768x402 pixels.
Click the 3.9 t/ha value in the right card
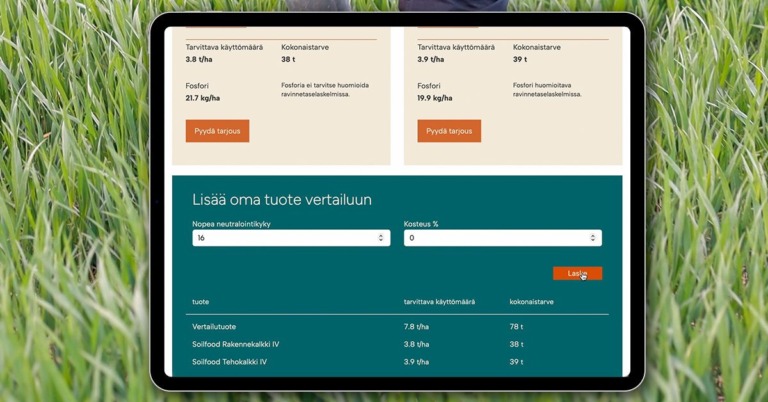tap(431, 59)
